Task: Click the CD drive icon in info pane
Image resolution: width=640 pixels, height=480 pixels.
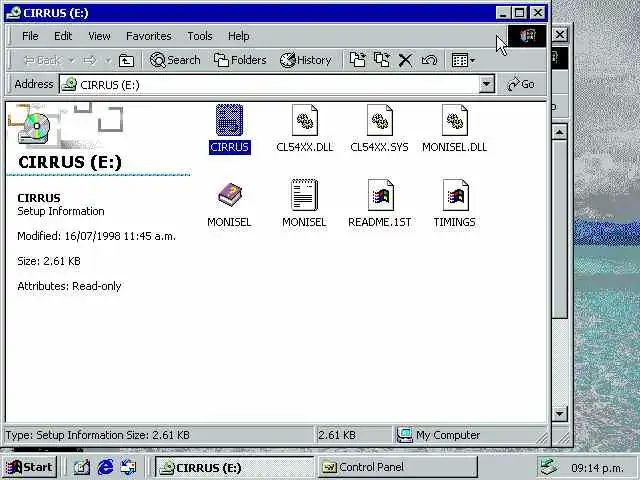Action: (x=34, y=128)
